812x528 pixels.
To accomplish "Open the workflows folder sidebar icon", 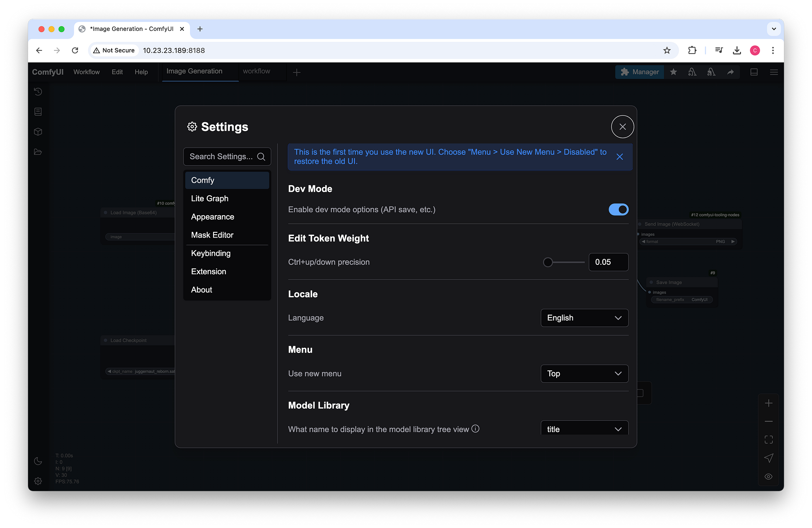I will pyautogui.click(x=38, y=152).
